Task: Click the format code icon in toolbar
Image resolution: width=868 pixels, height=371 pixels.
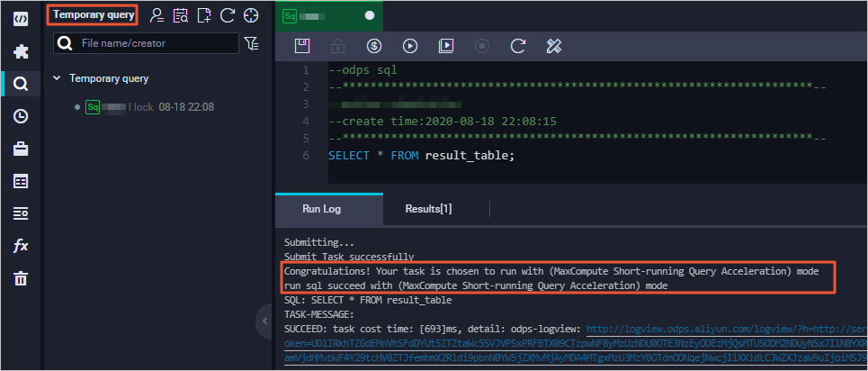Action: tap(554, 46)
